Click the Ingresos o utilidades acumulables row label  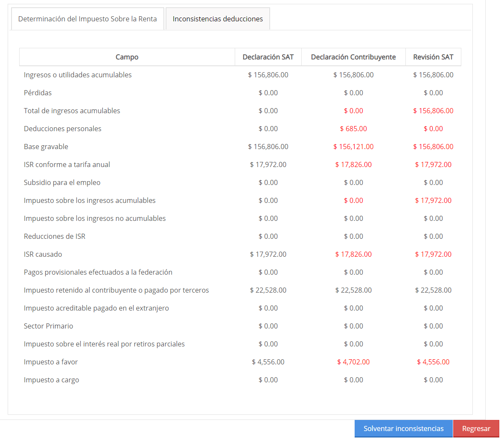78,75
